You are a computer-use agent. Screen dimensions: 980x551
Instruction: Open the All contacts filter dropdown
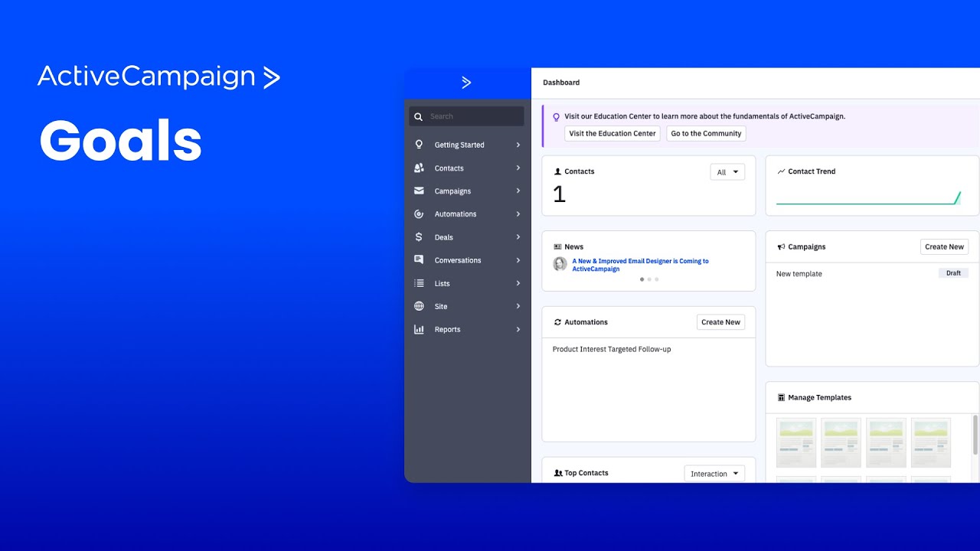tap(727, 172)
